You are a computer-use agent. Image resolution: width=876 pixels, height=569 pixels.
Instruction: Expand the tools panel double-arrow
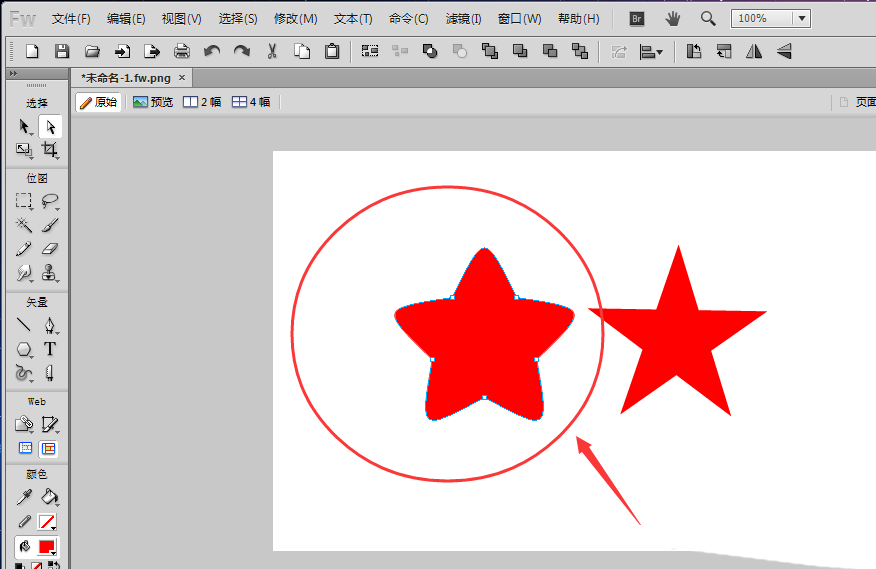point(13,74)
